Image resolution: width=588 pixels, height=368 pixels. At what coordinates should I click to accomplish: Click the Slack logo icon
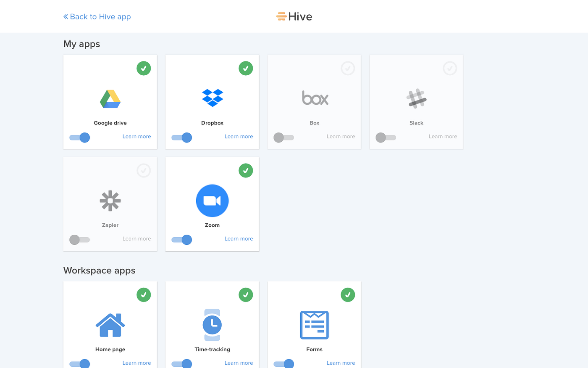click(417, 98)
